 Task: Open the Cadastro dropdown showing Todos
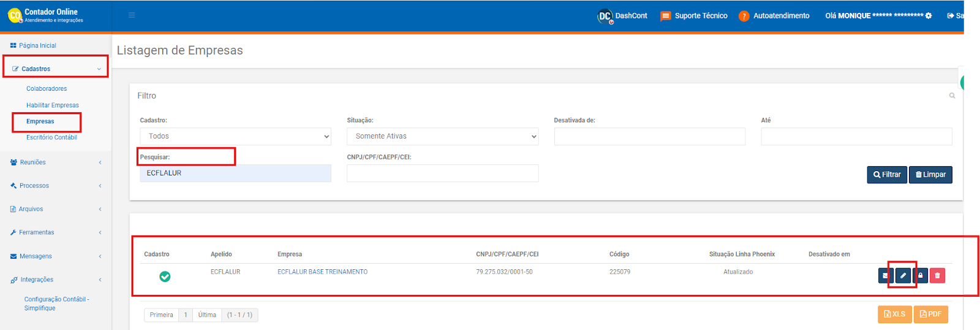(x=236, y=136)
